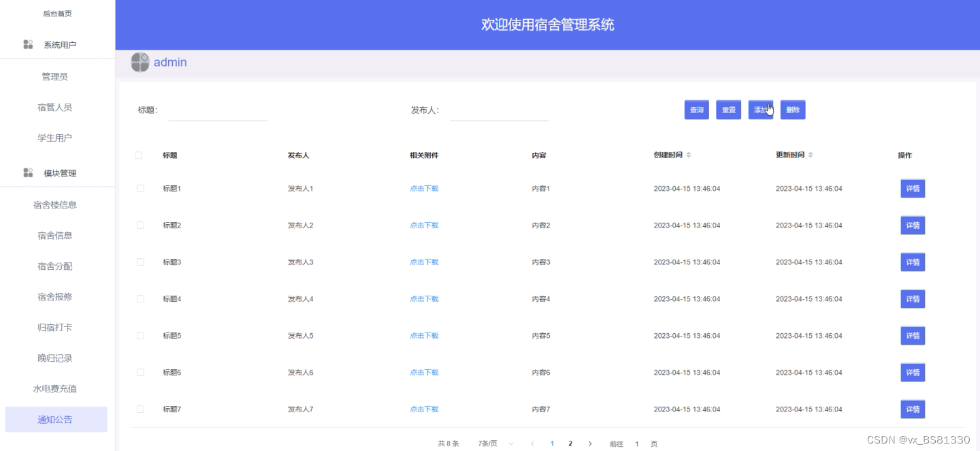Image resolution: width=980 pixels, height=451 pixels.
Task: Focus the 发布人 search input field
Action: 499,110
